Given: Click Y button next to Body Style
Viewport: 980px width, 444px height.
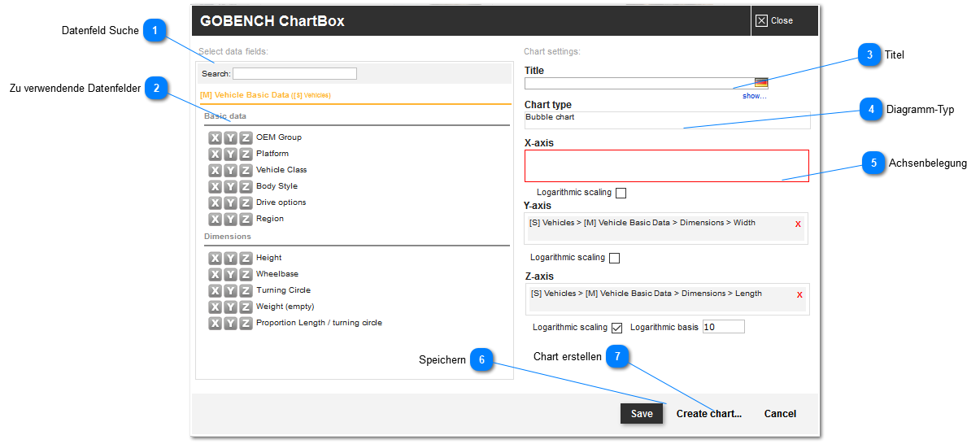Looking at the screenshot, I should [230, 186].
